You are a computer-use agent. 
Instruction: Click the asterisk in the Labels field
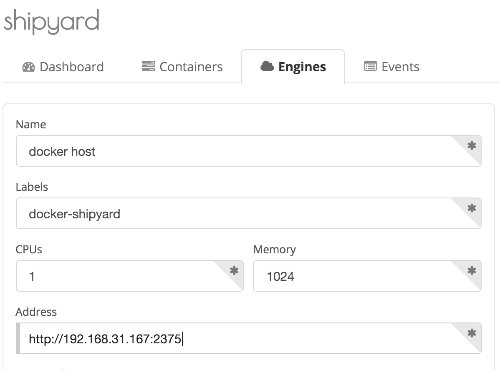click(x=471, y=208)
